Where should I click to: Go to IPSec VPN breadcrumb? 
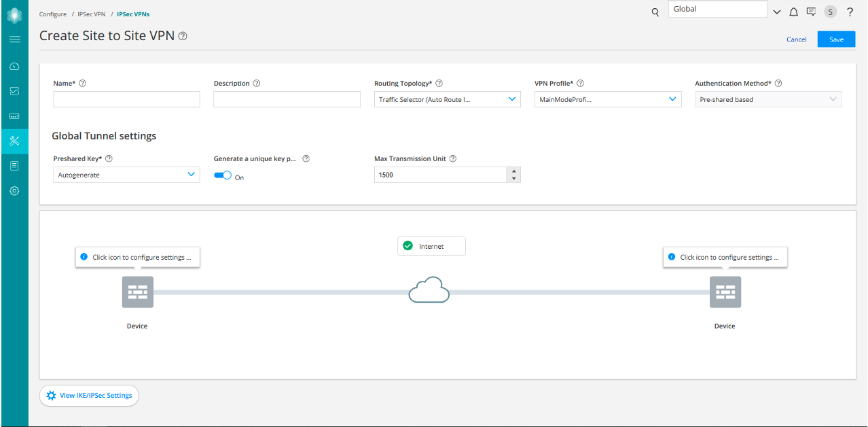tap(92, 14)
